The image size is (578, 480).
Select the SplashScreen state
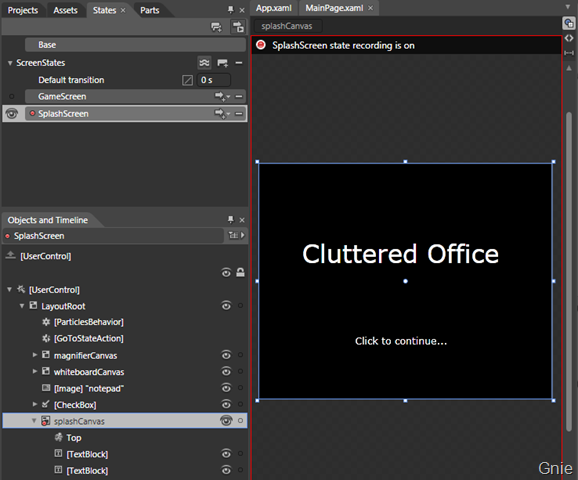pos(135,114)
